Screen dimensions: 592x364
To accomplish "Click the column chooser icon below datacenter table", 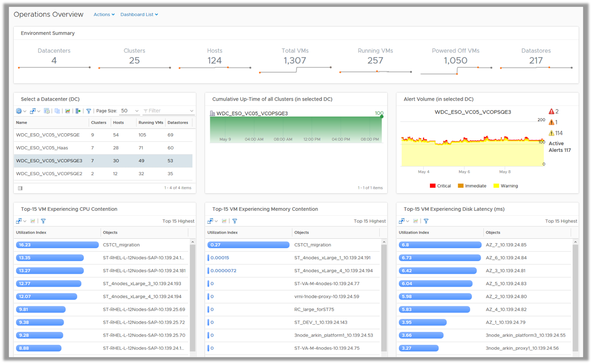I will point(20,188).
